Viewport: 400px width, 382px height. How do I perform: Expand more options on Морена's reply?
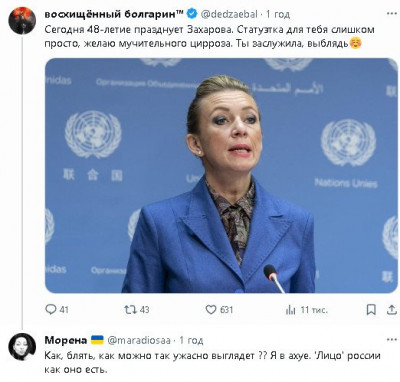[x=392, y=340]
